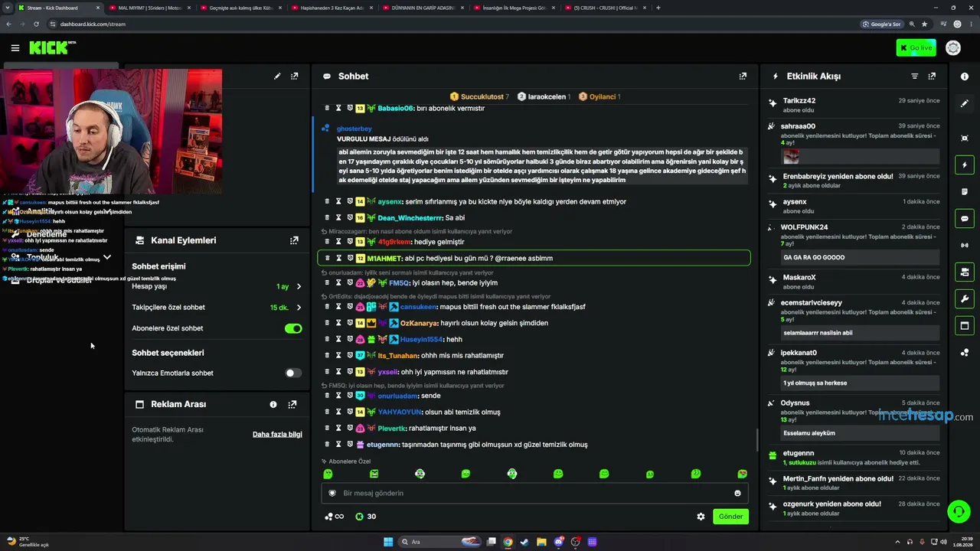Click the Kick logo

click(52, 47)
